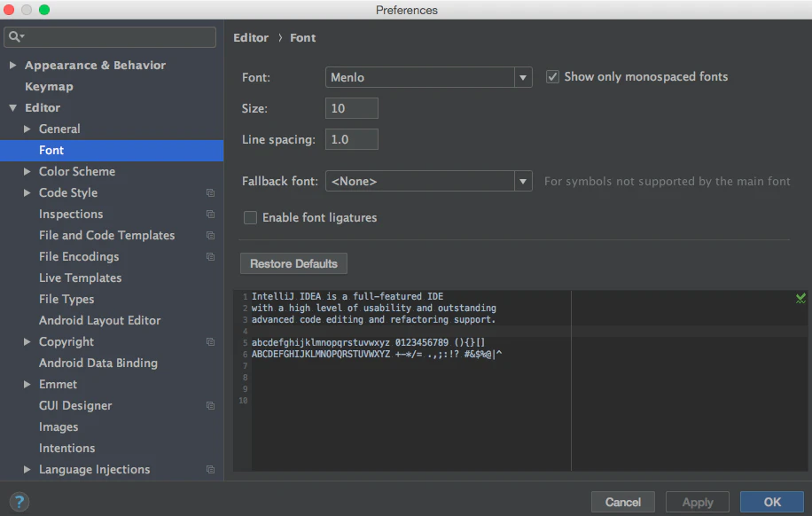Expand the Emmet arrow

27,385
